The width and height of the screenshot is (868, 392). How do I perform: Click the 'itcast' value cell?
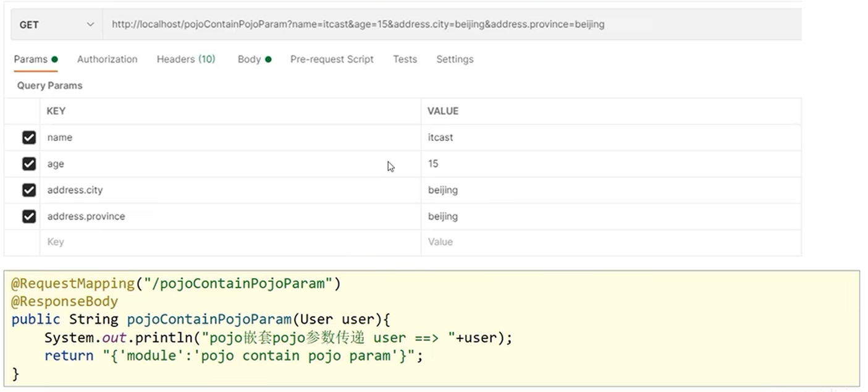pyautogui.click(x=611, y=137)
